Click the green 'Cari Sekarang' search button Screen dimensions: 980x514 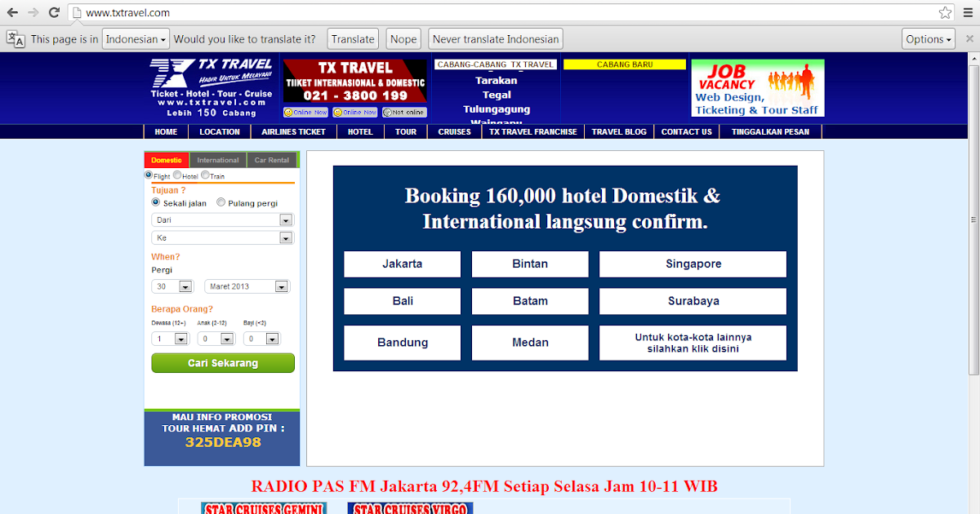click(x=223, y=363)
